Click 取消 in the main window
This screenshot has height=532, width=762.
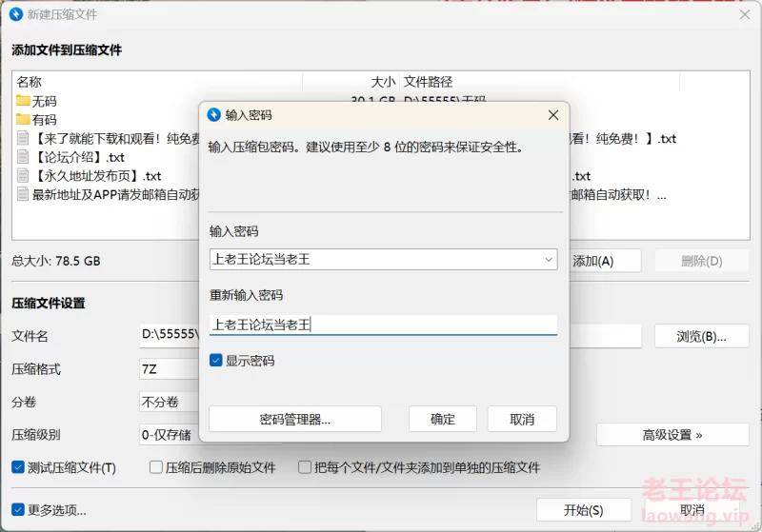point(692,510)
